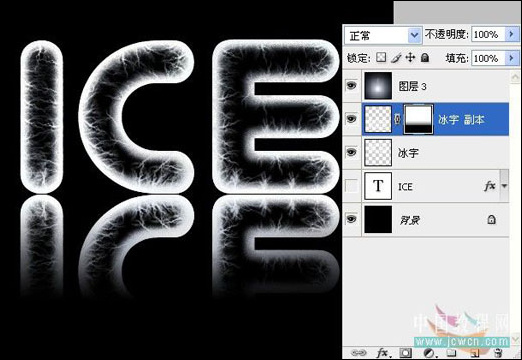Open the 正常 blend mode dropdown
Viewport: 522px width, 360px height.
point(382,35)
